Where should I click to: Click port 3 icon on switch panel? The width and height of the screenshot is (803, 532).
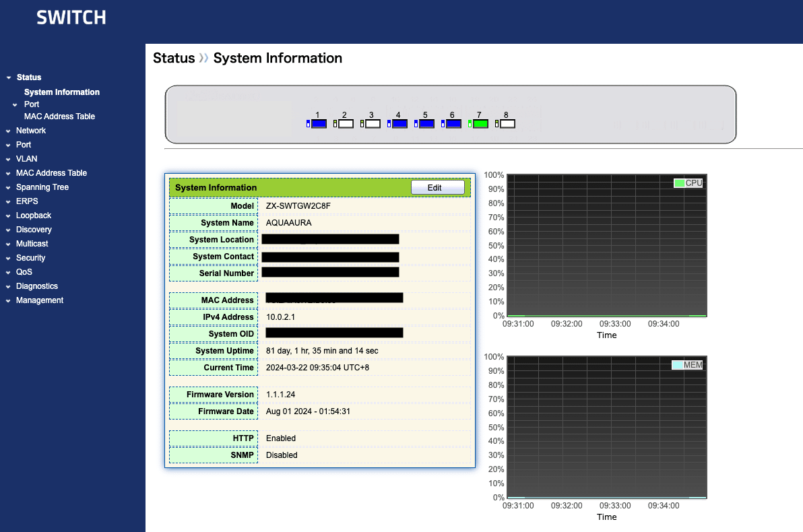373,124
